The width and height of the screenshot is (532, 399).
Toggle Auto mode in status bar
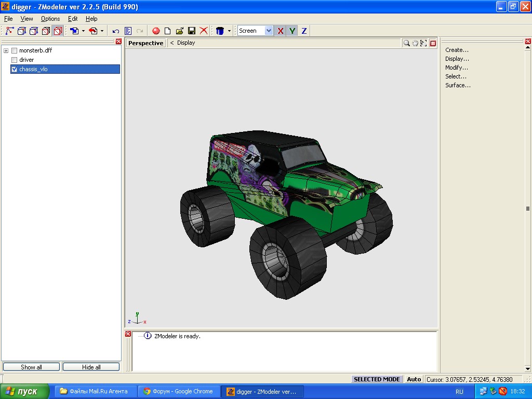[414, 379]
